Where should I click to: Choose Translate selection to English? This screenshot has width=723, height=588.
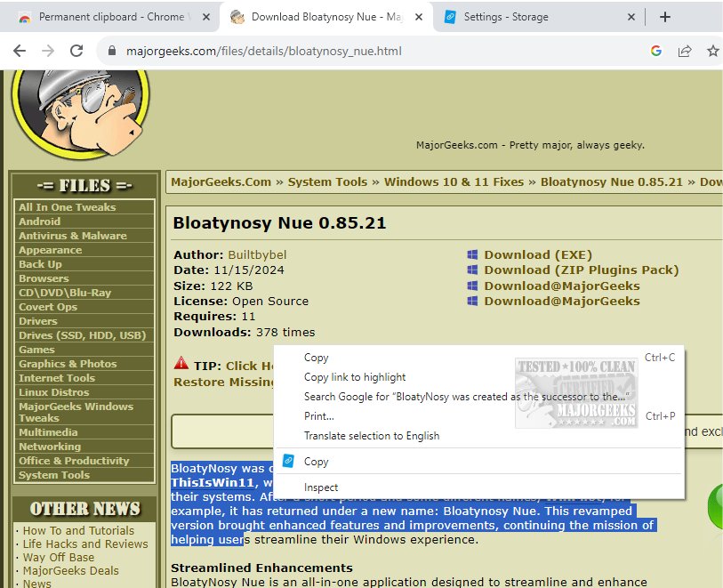(479, 436)
